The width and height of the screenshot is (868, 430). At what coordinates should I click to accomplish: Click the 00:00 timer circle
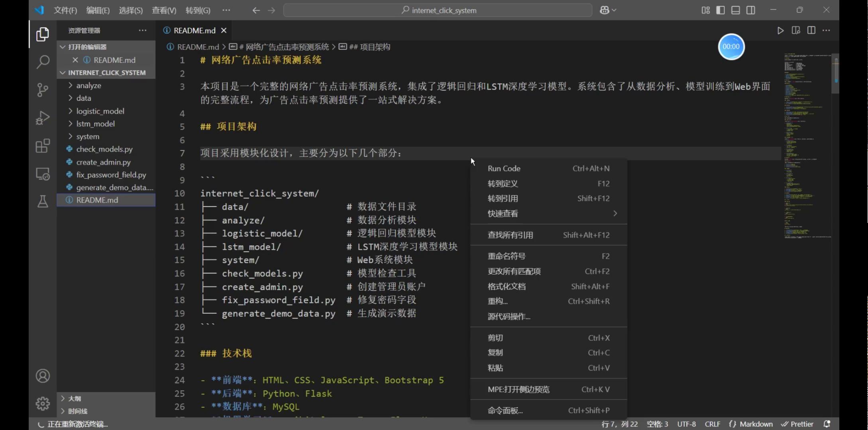(x=731, y=47)
